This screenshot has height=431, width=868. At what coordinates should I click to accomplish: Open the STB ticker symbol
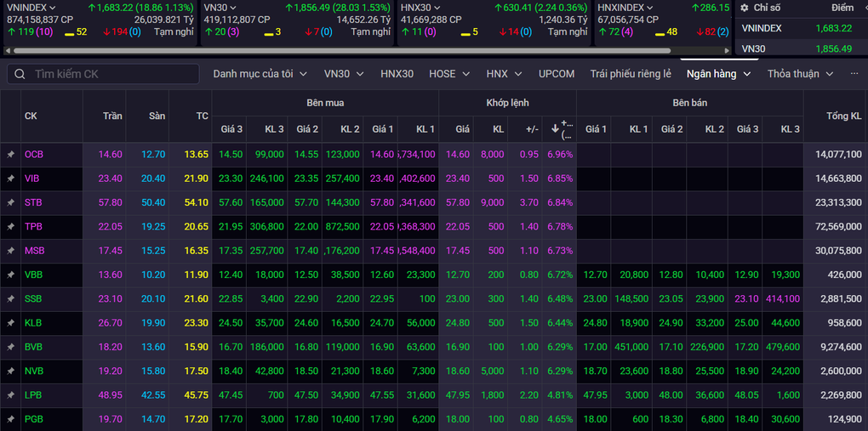click(33, 203)
